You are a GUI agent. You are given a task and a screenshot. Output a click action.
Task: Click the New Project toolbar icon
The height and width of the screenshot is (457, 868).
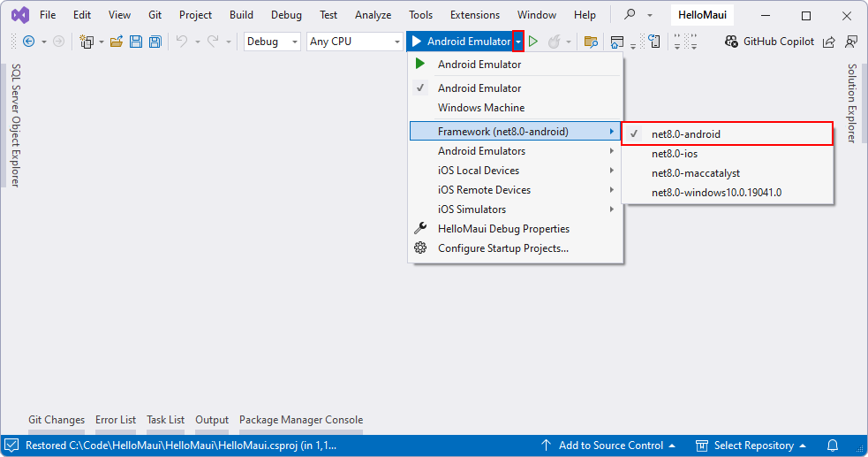coord(87,42)
